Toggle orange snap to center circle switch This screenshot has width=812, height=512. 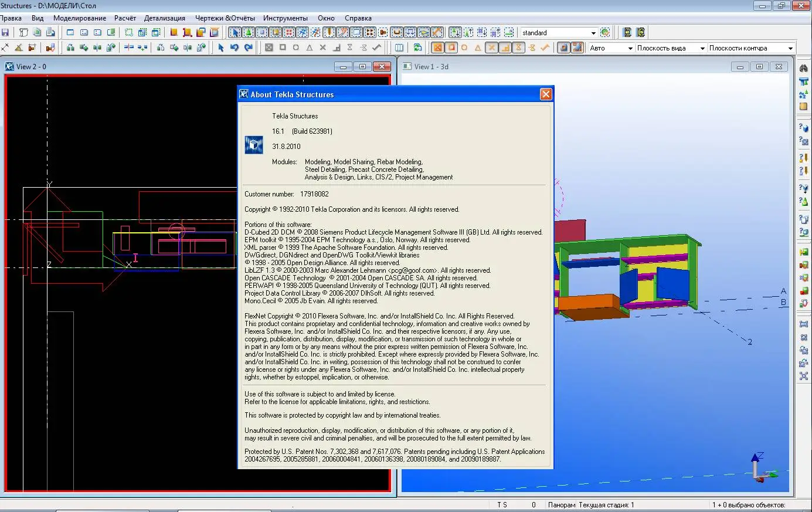click(x=464, y=48)
